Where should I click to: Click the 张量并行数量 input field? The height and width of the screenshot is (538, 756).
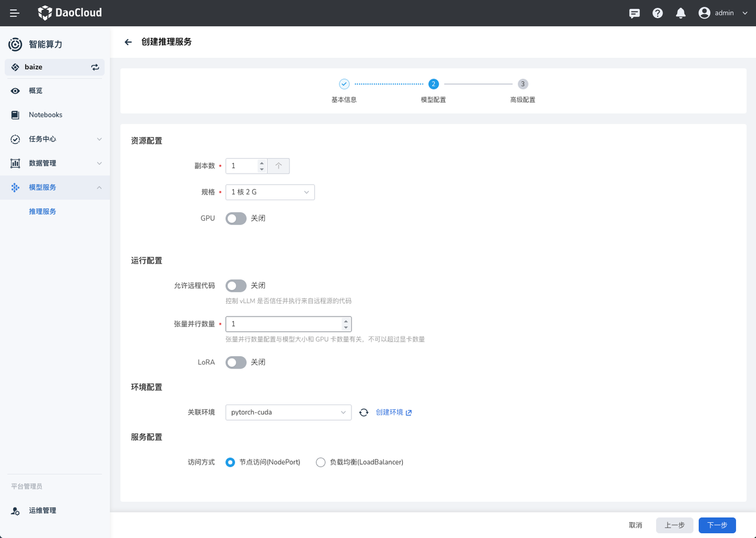(282, 324)
